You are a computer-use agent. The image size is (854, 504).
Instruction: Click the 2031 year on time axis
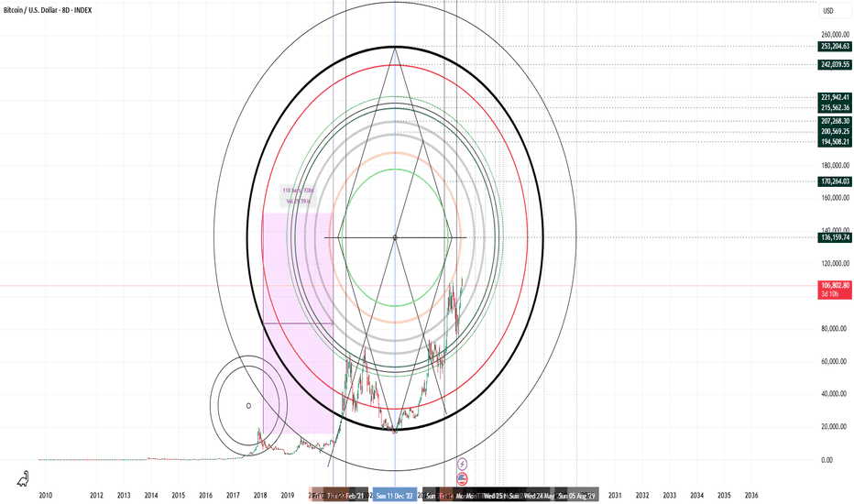[x=615, y=495]
